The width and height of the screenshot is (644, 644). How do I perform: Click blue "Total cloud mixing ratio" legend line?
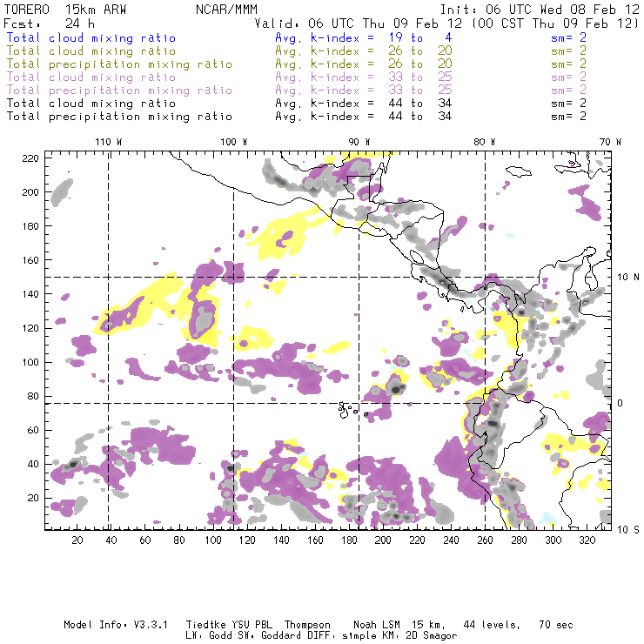(91, 37)
